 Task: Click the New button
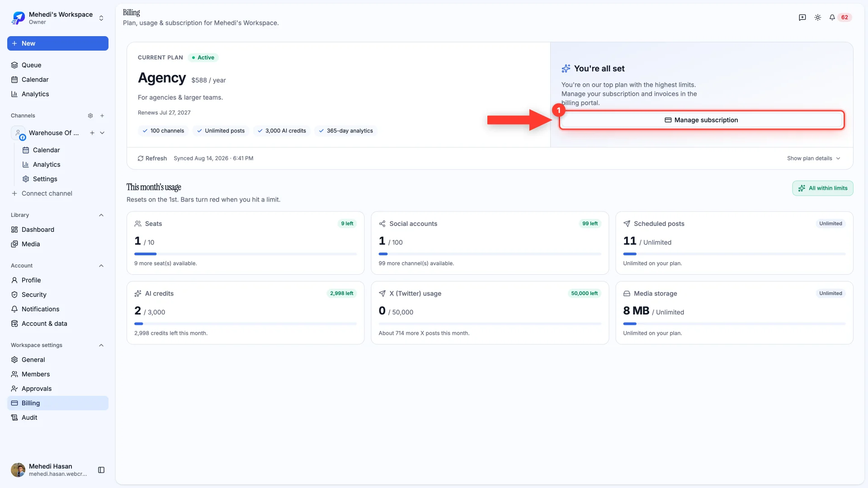coord(58,43)
